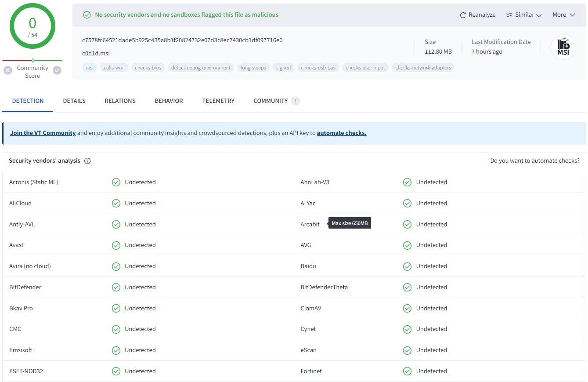Viewport: 588px width, 382px height.
Task: Click the info icon beside Security vendors' analysis
Action: 87,161
